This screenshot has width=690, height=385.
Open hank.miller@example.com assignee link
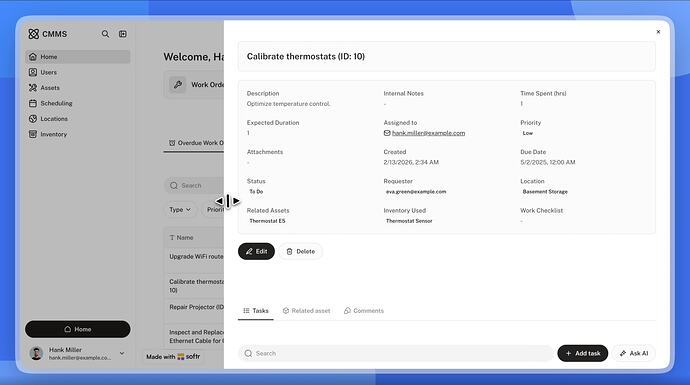[x=428, y=133]
